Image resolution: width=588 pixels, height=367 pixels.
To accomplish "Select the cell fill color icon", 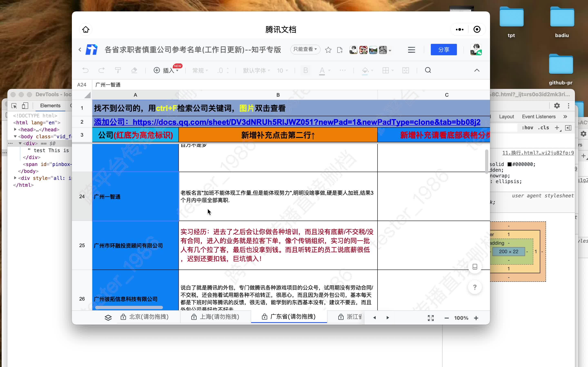I will click(x=366, y=70).
